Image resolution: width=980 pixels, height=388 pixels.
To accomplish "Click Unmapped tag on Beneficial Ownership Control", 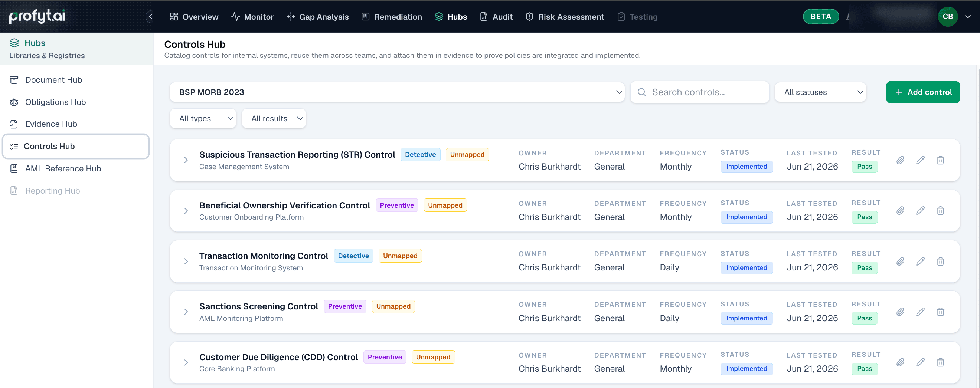I will 445,205.
